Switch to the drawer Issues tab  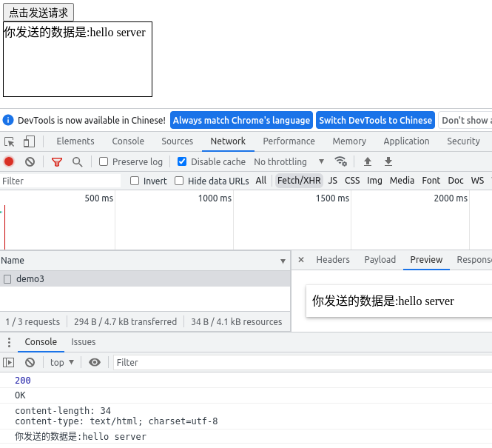[x=83, y=342]
